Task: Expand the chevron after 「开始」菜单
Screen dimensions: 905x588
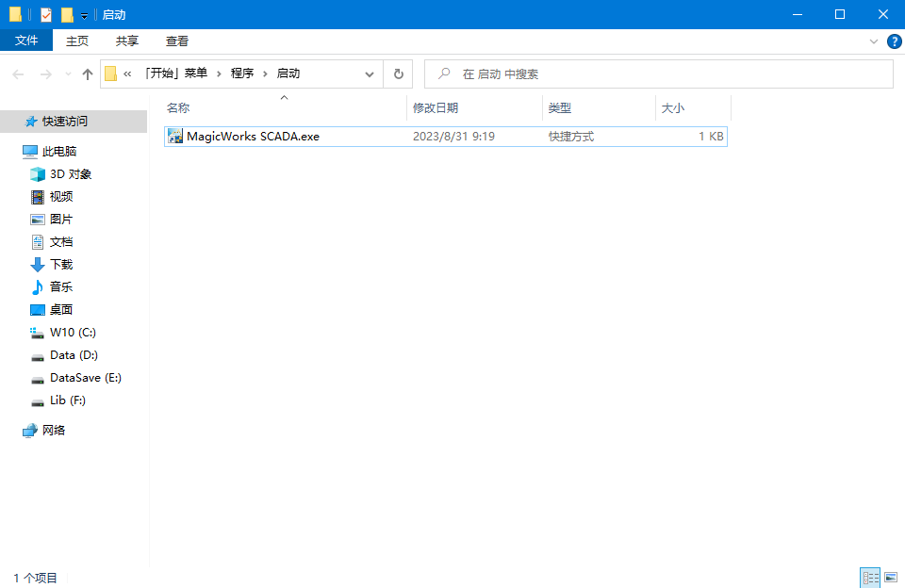Action: (219, 73)
